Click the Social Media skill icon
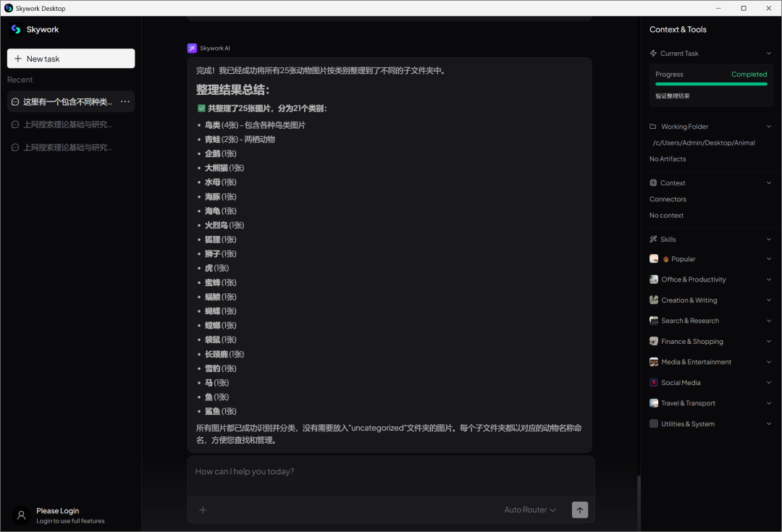Image resolution: width=782 pixels, height=532 pixels. pyautogui.click(x=654, y=383)
